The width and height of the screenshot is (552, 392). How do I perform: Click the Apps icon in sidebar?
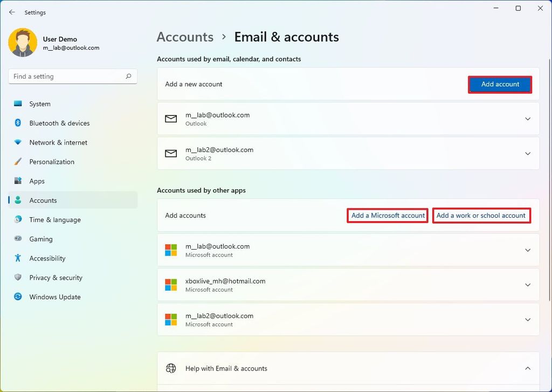point(18,181)
